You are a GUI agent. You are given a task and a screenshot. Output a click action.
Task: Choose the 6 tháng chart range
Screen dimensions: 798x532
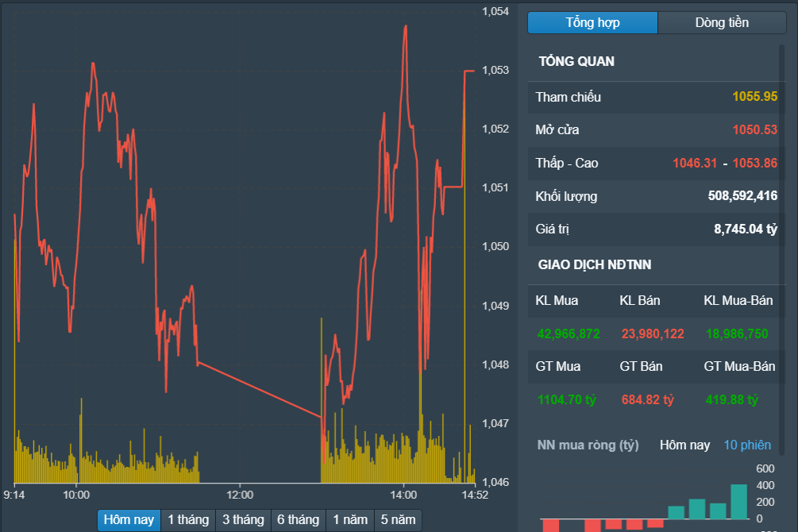pos(298,520)
